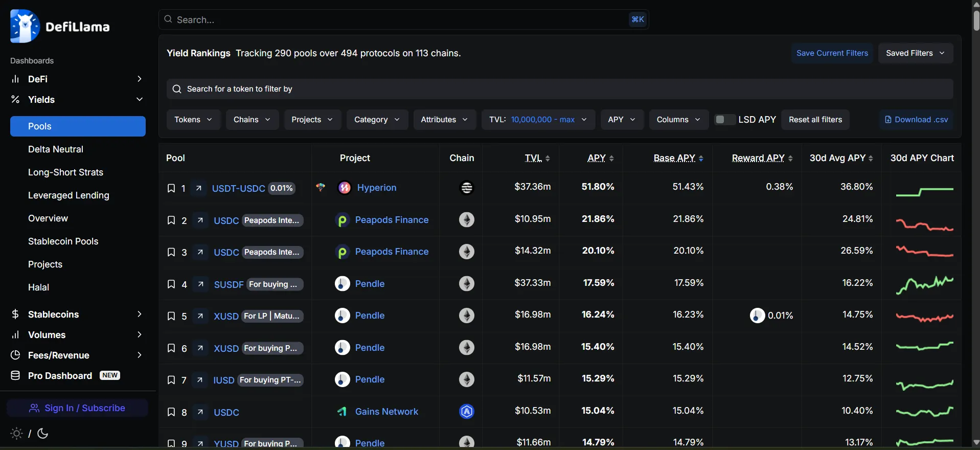Bookmark the Gains Network USDC pool
The width and height of the screenshot is (980, 450).
(171, 412)
